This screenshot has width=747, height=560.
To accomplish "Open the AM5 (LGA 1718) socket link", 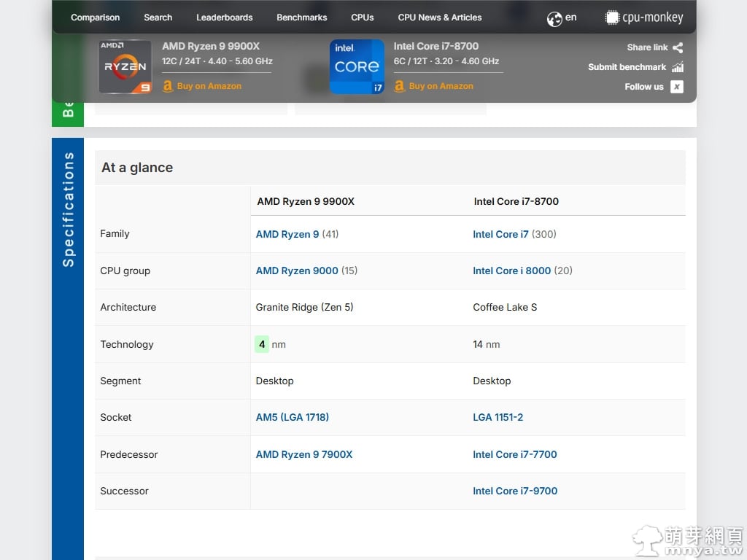I will pyautogui.click(x=292, y=417).
